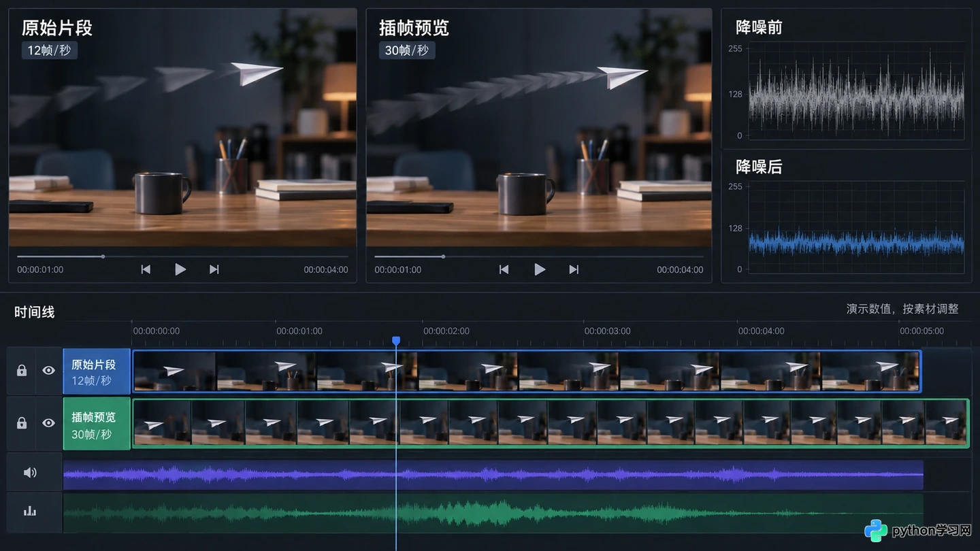980x551 pixels.
Task: Click 00:00:02:00 on the timeline ruler
Action: point(446,331)
